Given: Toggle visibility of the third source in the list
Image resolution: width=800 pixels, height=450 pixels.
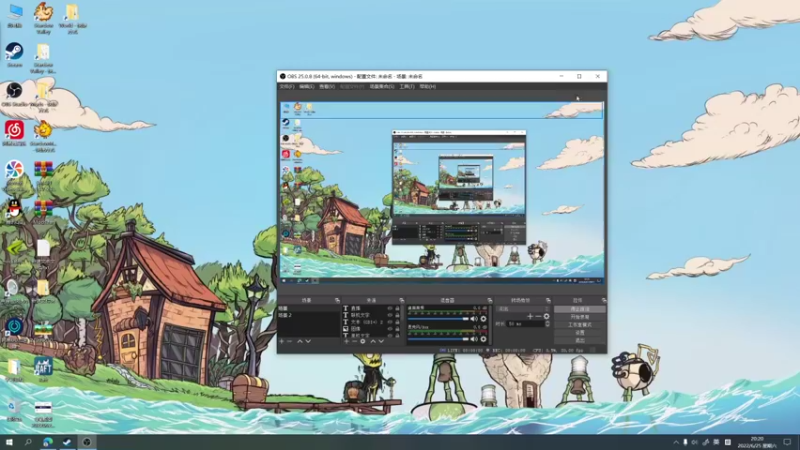Looking at the screenshot, I should 390,322.
